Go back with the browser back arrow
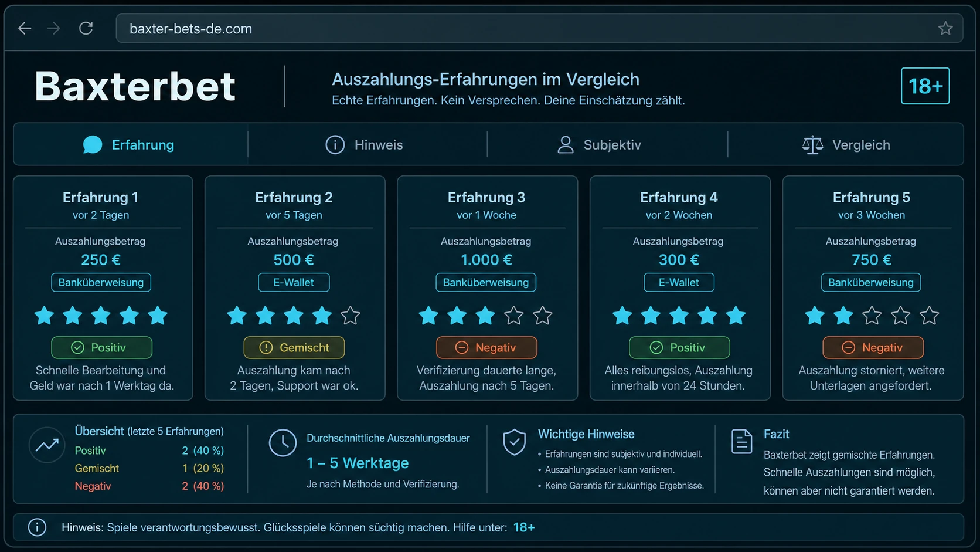 [25, 28]
